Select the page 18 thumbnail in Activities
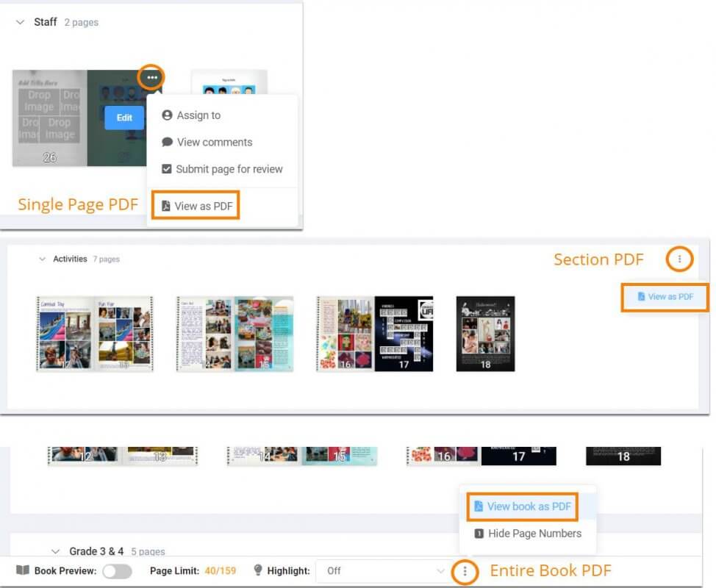The height and width of the screenshot is (588, 716). tap(485, 334)
